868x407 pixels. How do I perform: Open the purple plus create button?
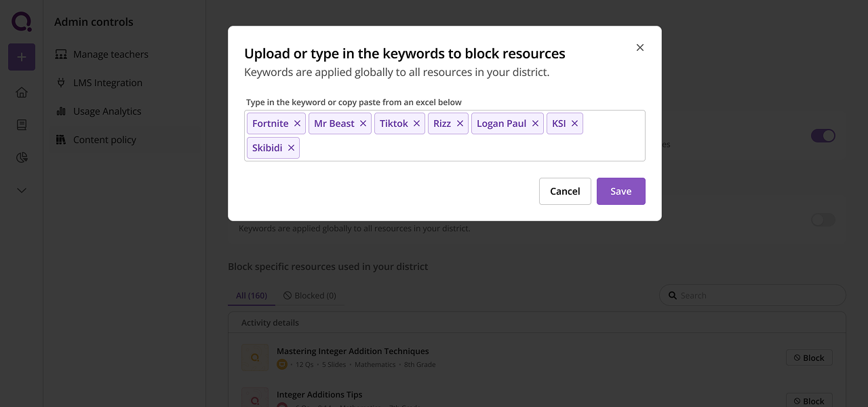[21, 57]
